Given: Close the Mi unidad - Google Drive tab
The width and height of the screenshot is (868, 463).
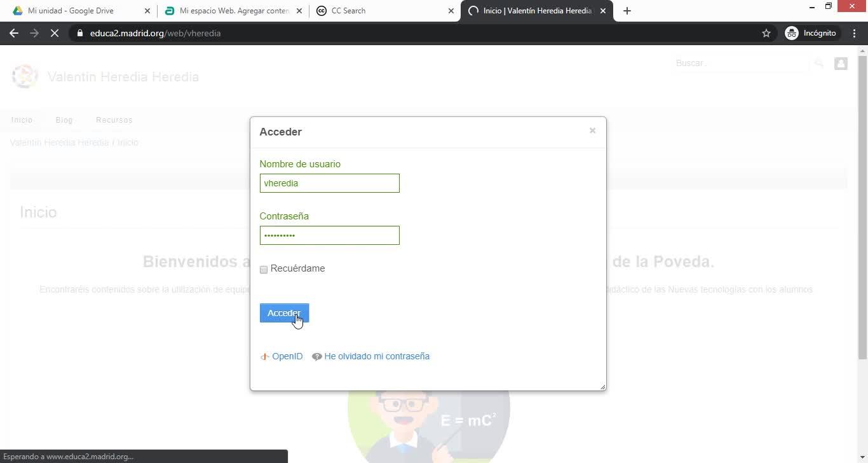Looking at the screenshot, I should click(147, 11).
